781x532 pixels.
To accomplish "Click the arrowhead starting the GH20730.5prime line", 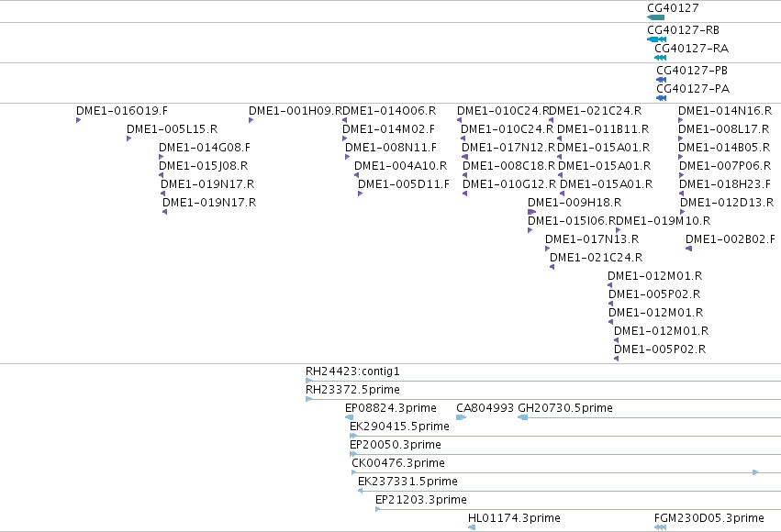I will pyautogui.click(x=523, y=417).
